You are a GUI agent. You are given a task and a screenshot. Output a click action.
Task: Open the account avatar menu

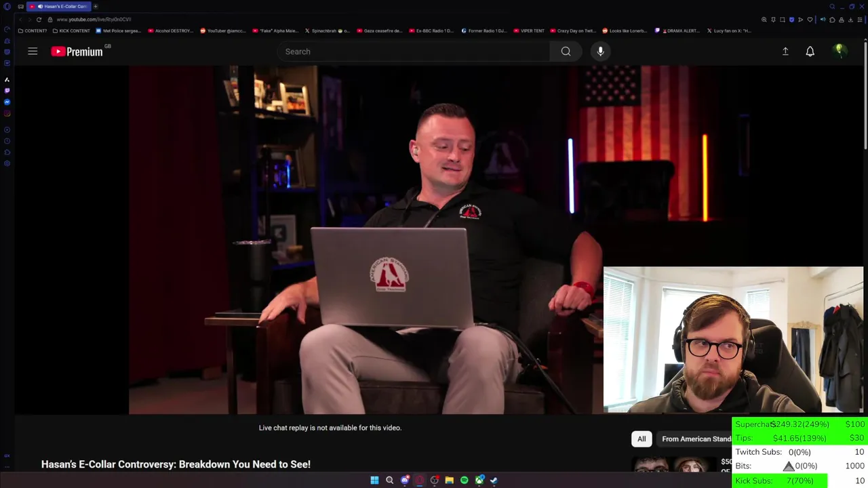pos(839,51)
